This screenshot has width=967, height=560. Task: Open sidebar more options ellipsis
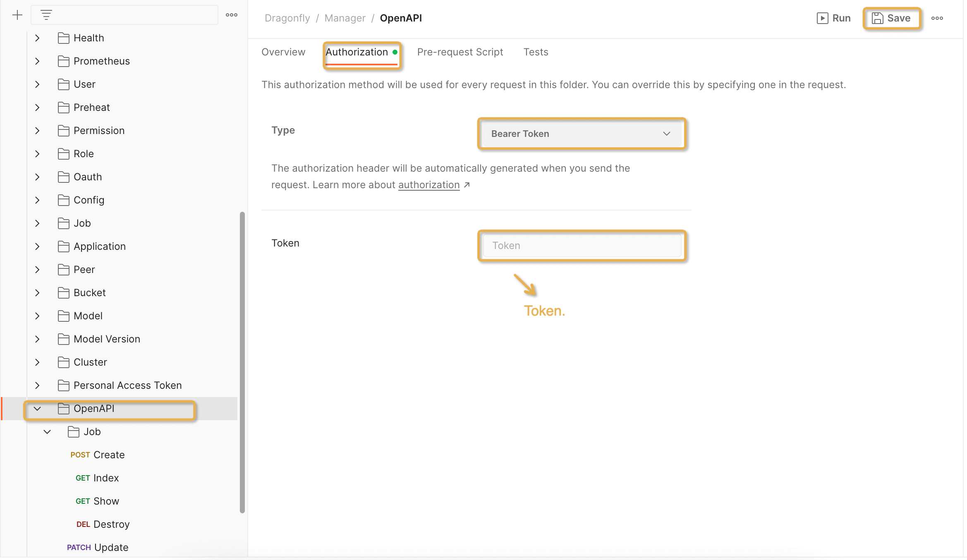pos(232,15)
